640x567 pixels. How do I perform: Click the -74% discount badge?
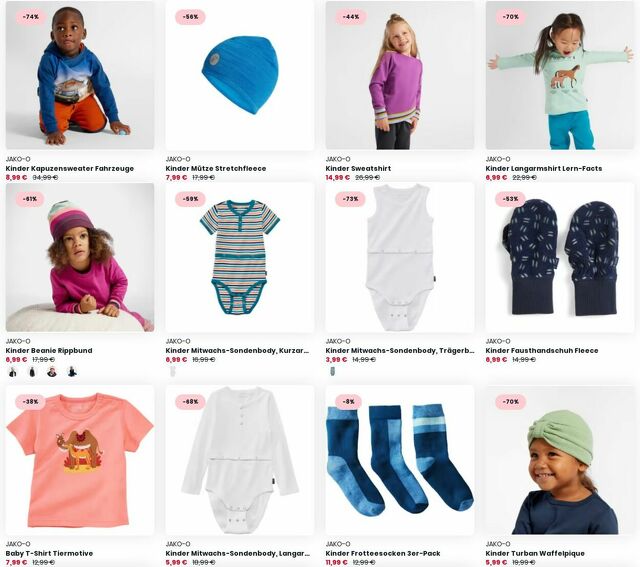31,17
